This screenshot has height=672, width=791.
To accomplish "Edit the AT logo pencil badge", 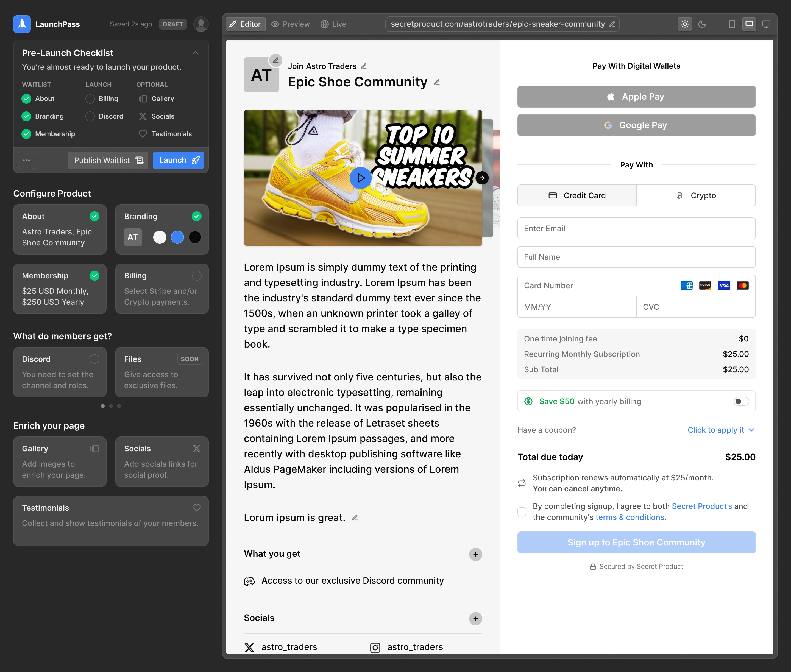I will 275,61.
